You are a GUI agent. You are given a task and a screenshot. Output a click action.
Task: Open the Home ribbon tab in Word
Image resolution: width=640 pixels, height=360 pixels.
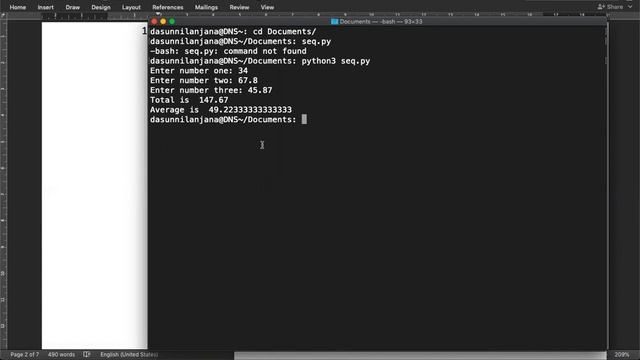[18, 7]
